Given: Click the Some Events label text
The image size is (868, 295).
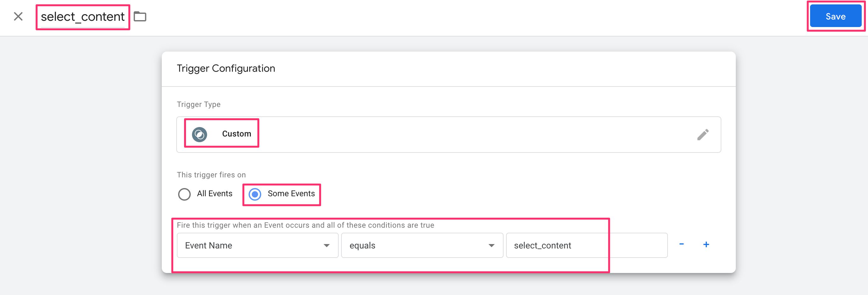Looking at the screenshot, I should click(x=291, y=194).
